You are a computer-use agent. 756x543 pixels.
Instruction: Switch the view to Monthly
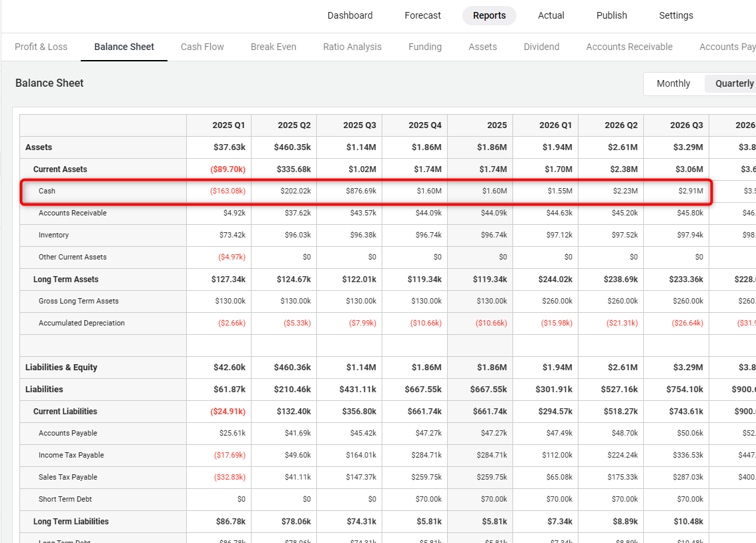pyautogui.click(x=673, y=83)
